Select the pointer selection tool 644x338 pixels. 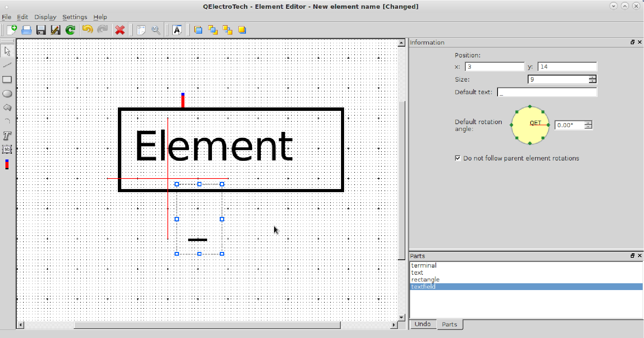pyautogui.click(x=7, y=51)
